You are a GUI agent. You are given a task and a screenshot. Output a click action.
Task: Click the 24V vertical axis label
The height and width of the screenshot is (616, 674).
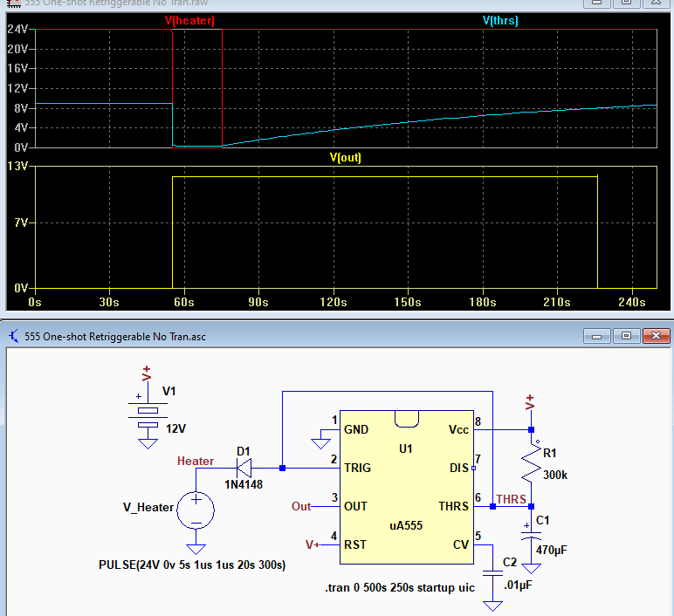click(x=17, y=29)
